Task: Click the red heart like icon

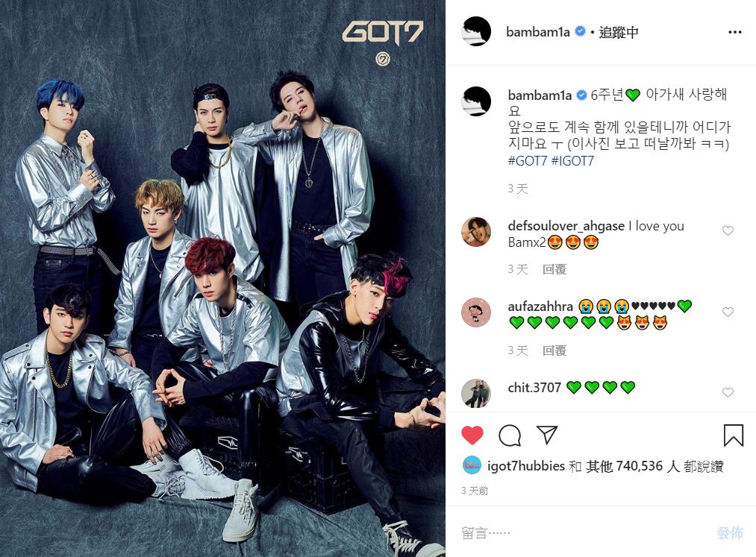Action: pyautogui.click(x=472, y=435)
